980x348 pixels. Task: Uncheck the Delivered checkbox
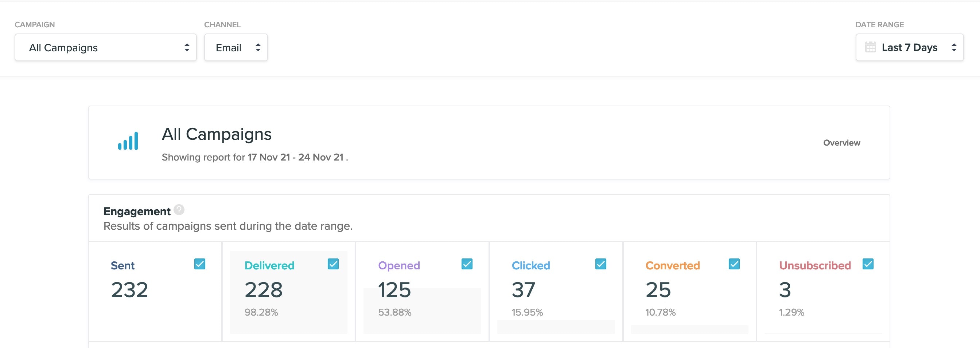(333, 264)
